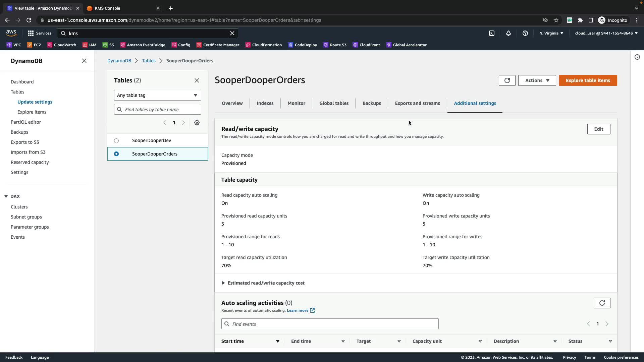The height and width of the screenshot is (362, 644).
Task: Open the Actions dropdown menu
Action: [537, 80]
